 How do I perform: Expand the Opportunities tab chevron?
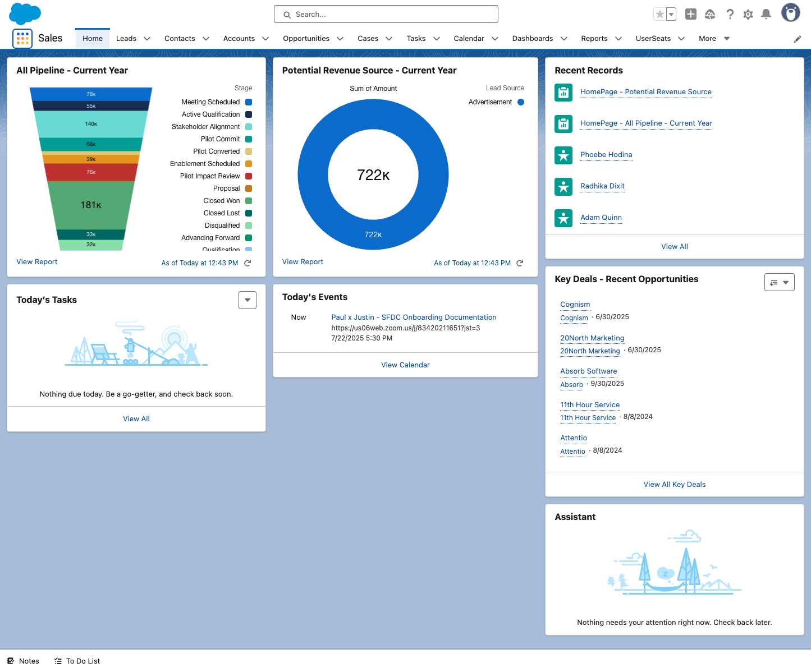coord(340,39)
